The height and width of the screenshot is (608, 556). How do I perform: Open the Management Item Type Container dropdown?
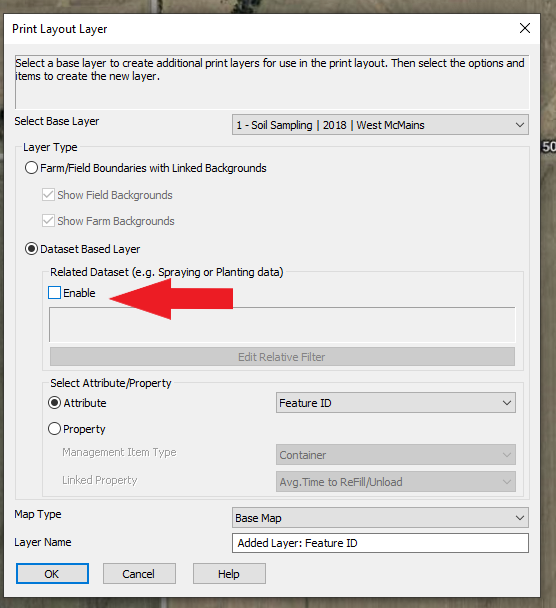[x=395, y=455]
